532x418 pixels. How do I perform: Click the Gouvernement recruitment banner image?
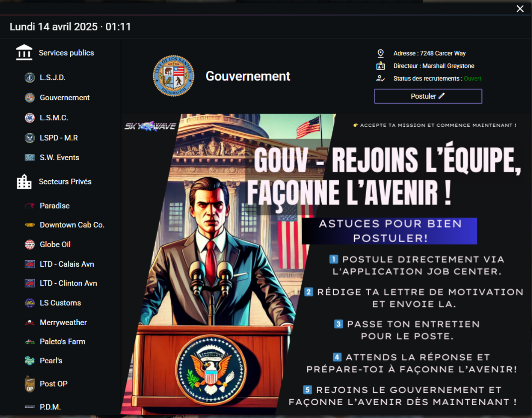(326, 264)
